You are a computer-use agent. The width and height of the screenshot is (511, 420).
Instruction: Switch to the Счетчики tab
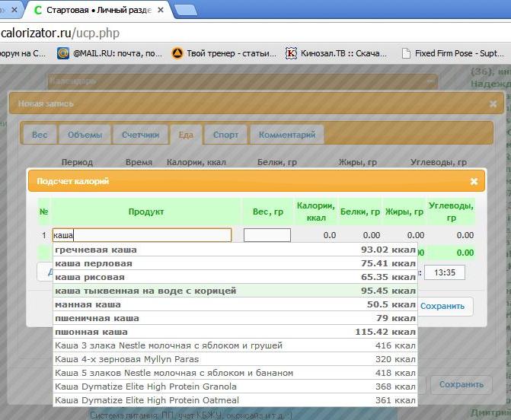coord(140,135)
